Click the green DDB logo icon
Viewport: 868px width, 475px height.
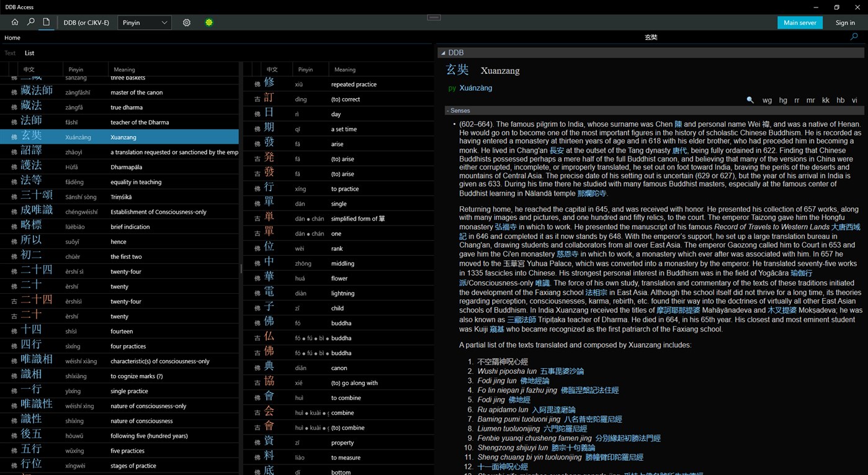(x=209, y=22)
